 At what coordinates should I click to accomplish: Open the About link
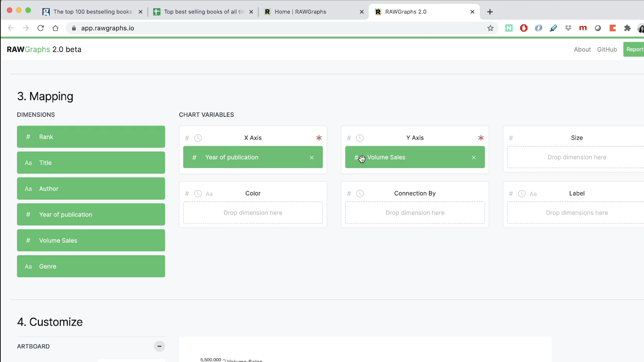point(582,50)
